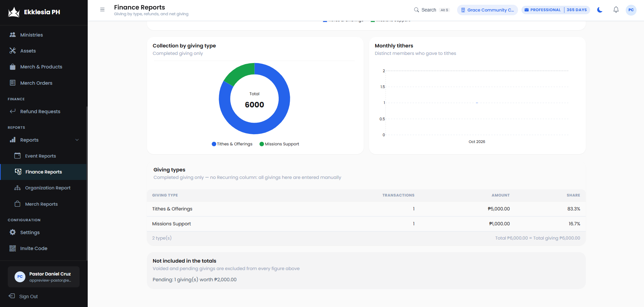Go to Organization Report label
The width and height of the screenshot is (644, 307).
click(48, 188)
